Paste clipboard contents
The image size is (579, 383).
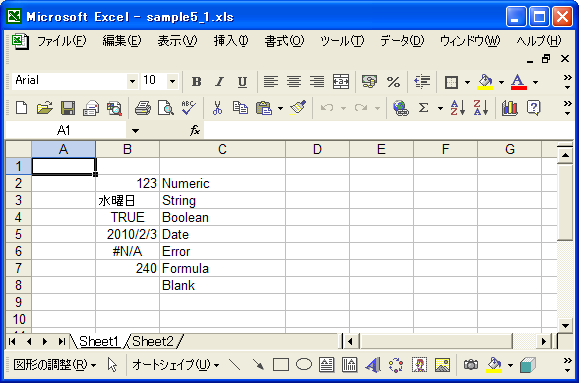click(x=264, y=108)
